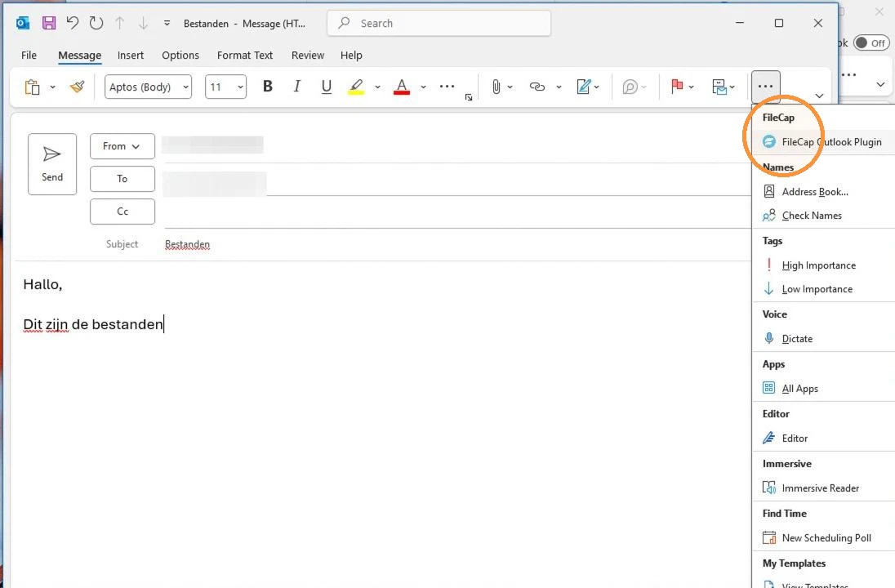Create a New Scheduling Poll
The height and width of the screenshot is (588, 895).
pos(824,537)
